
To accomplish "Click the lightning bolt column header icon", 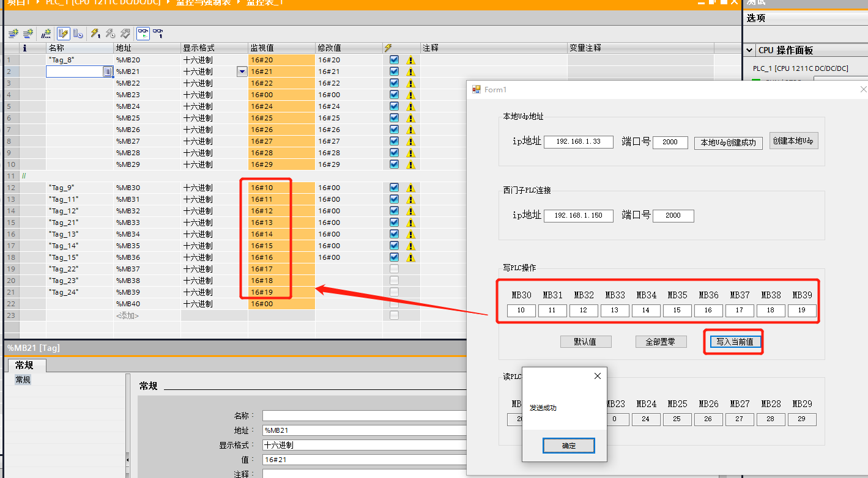I will pos(388,48).
